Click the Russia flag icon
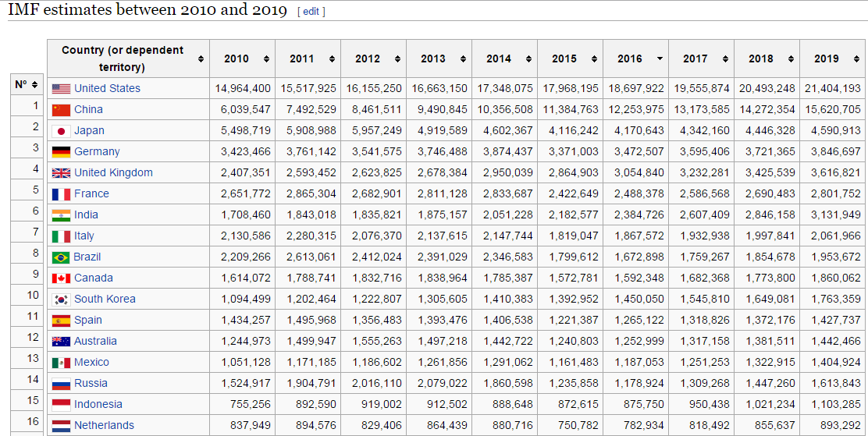Image resolution: width=868 pixels, height=436 pixels. pyautogui.click(x=61, y=384)
